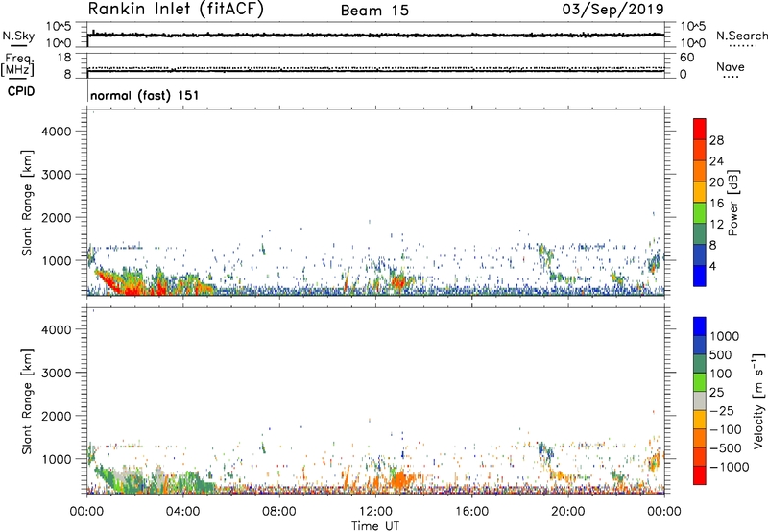Click the 'N.Search' legend label
Screen dimensions: 768x532
tap(741, 36)
